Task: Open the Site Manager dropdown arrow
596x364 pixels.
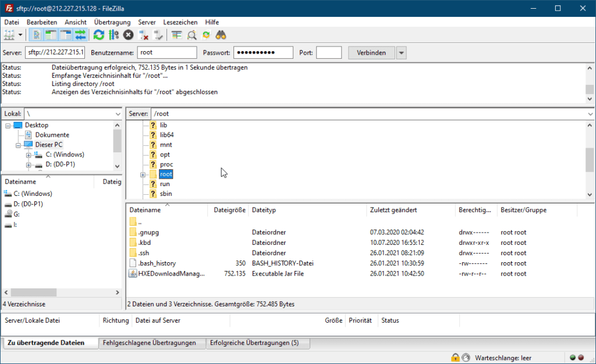Action: tap(20, 35)
